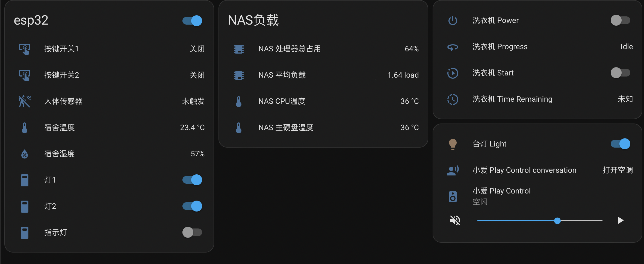Click the NAS 处理器总占用 chip icon
644x264 pixels.
pos(239,49)
